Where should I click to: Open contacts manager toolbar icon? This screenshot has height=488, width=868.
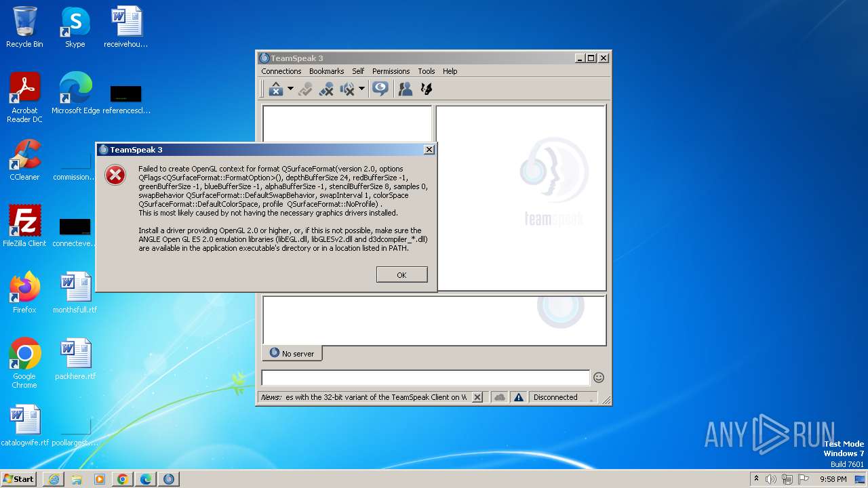[406, 89]
